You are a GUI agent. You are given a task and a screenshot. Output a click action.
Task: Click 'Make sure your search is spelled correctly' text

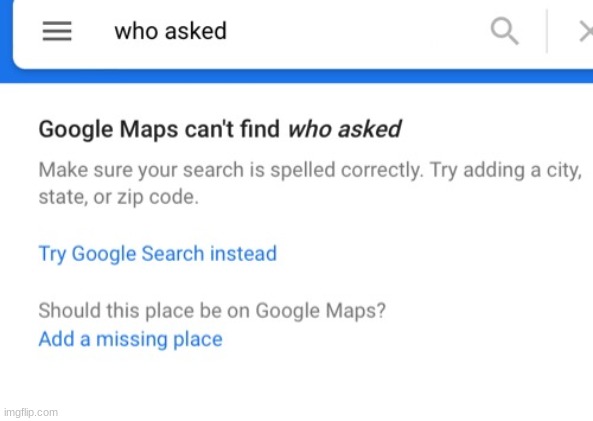pos(230,170)
